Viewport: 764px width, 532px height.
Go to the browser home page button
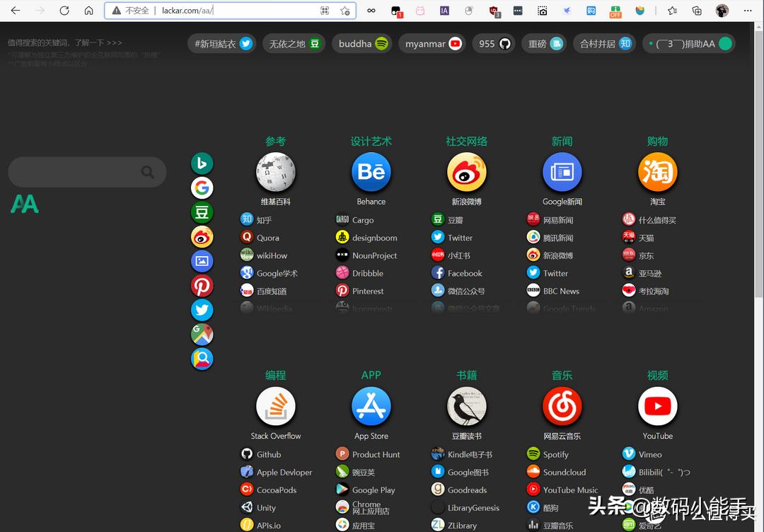click(x=88, y=10)
